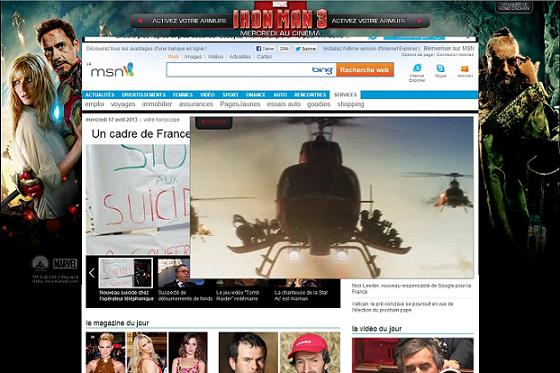The height and width of the screenshot is (373, 560).
Task: Open the SPORT navigation tab
Action: pyautogui.click(x=230, y=95)
